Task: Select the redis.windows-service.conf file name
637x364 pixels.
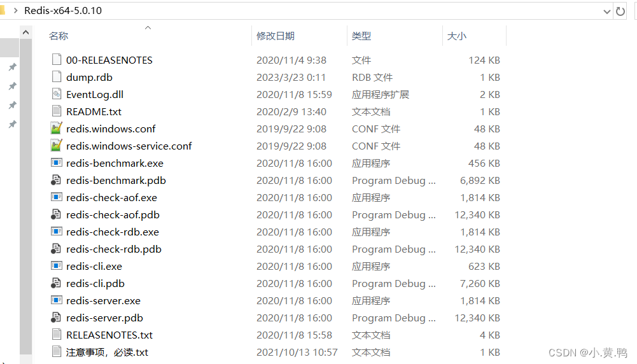Action: (129, 146)
